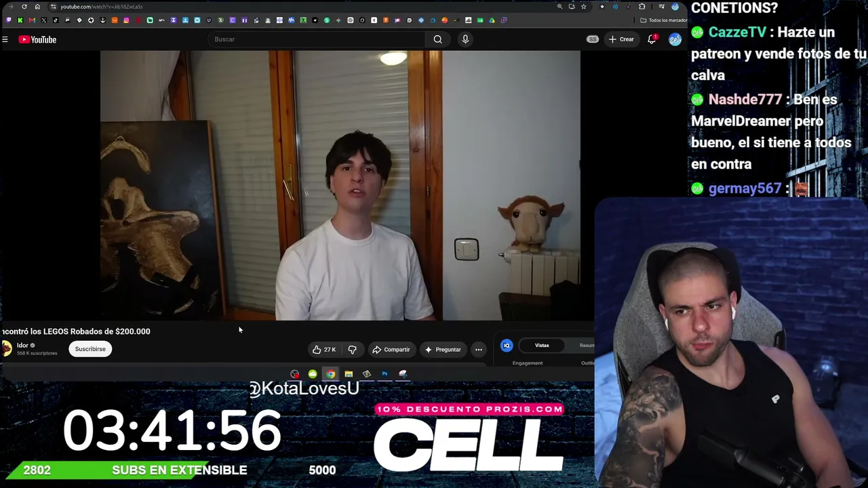Start voice search with the microphone icon
Image resolution: width=868 pixels, height=488 pixels.
[x=465, y=39]
